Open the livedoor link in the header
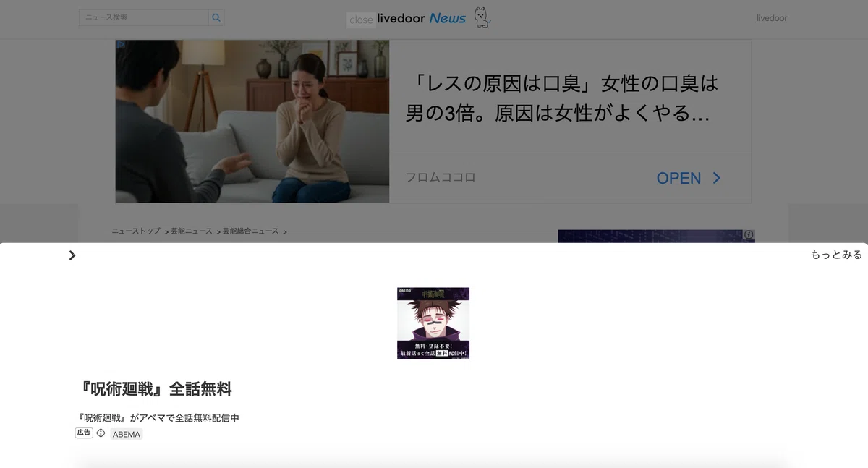The height and width of the screenshot is (468, 868). tap(772, 18)
